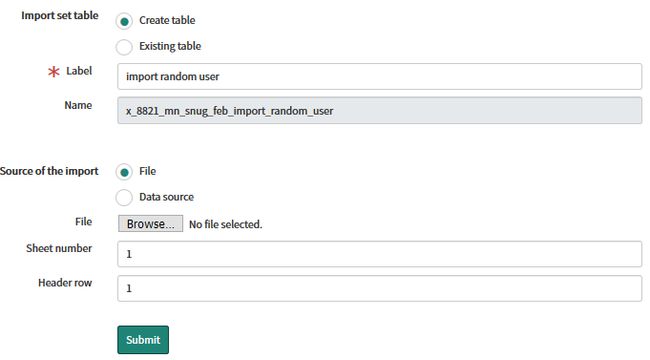This screenshot has height=360, width=650.
Task: Click the 'File' label beside Browse
Action: click(83, 221)
